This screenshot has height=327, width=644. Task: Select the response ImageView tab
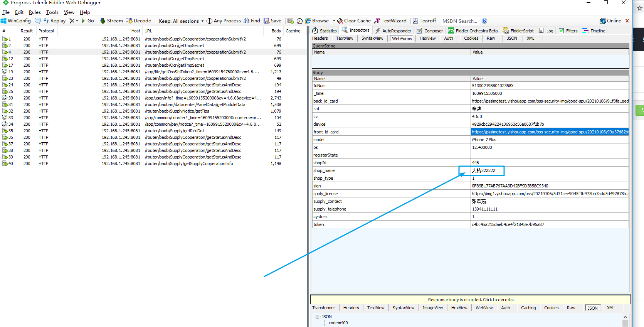click(432, 308)
